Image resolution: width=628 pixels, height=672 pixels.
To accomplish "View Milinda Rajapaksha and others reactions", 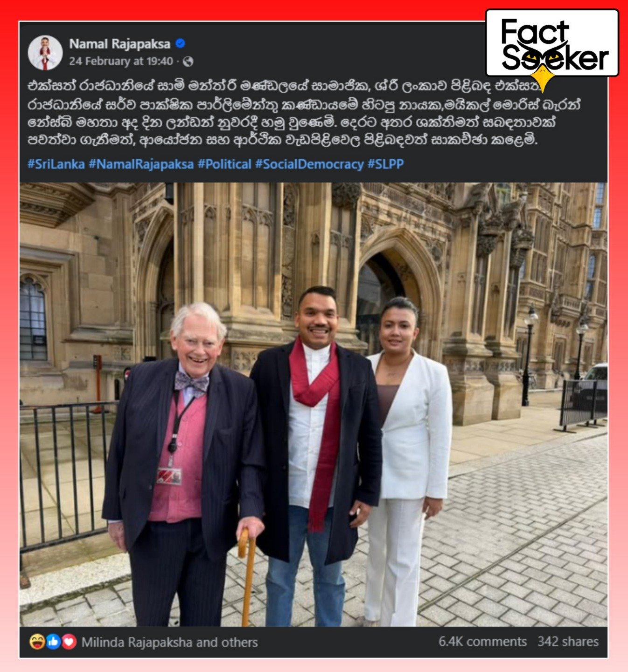I will [169, 642].
